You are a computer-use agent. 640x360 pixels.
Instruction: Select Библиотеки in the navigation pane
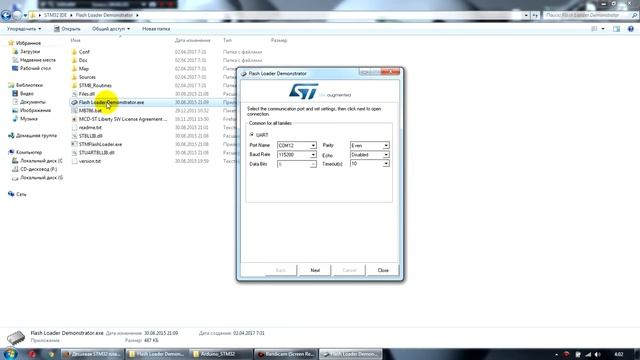point(25,85)
